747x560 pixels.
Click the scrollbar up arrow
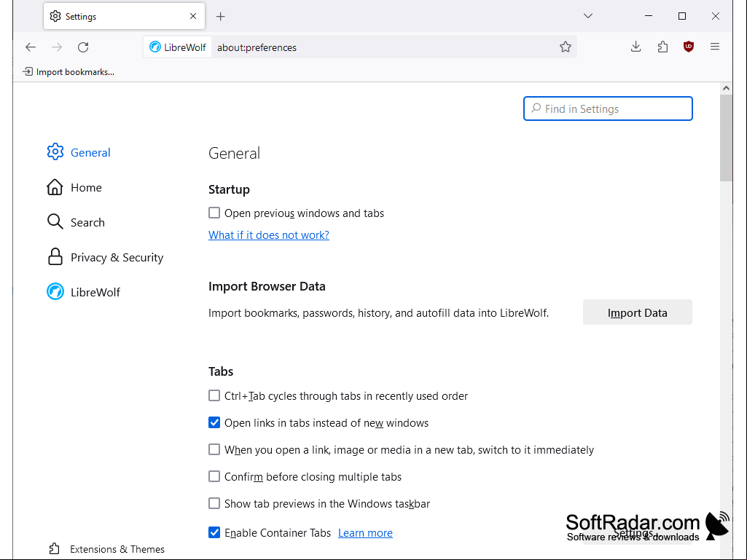pyautogui.click(x=726, y=88)
